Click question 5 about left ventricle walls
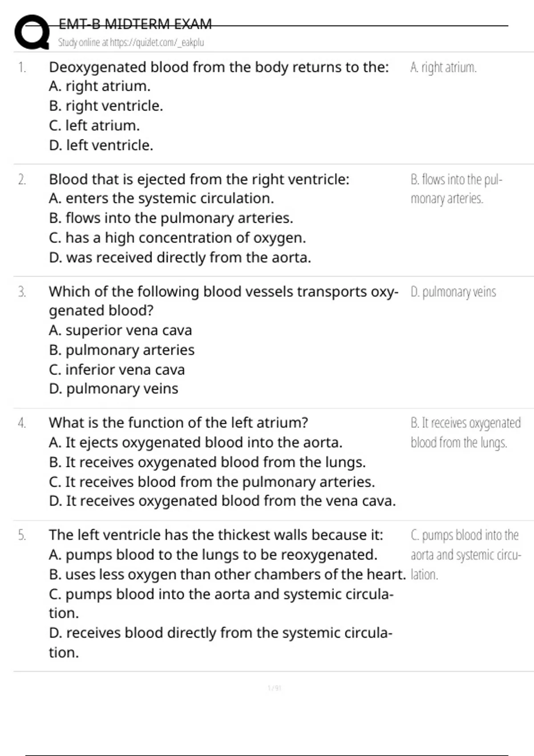534x756 pixels. tap(216, 535)
